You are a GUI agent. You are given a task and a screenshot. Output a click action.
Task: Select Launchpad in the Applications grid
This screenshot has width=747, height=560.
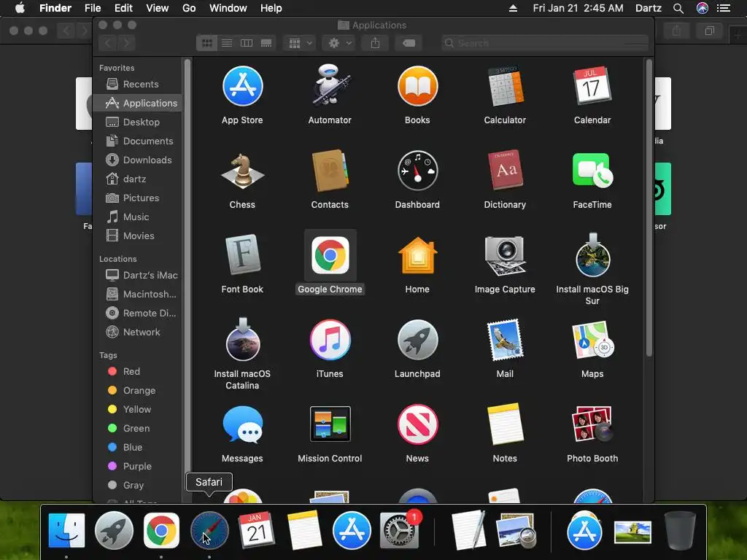pos(417,340)
